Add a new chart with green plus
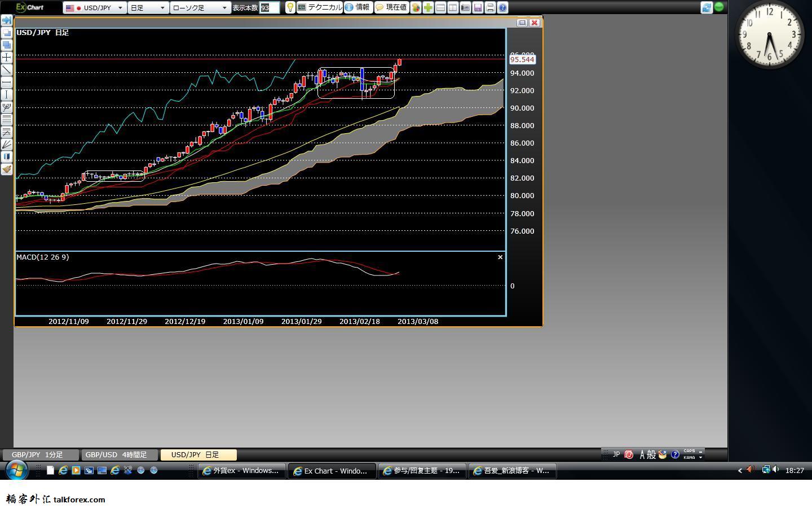 pyautogui.click(x=428, y=8)
